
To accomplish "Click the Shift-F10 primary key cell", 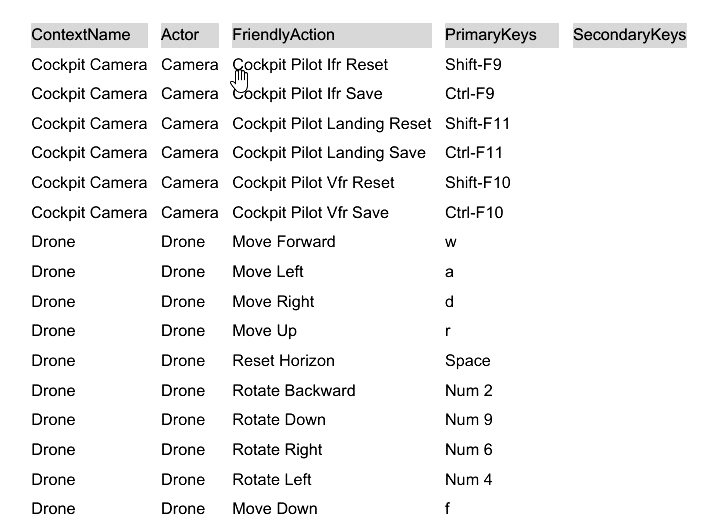I will pos(478,183).
